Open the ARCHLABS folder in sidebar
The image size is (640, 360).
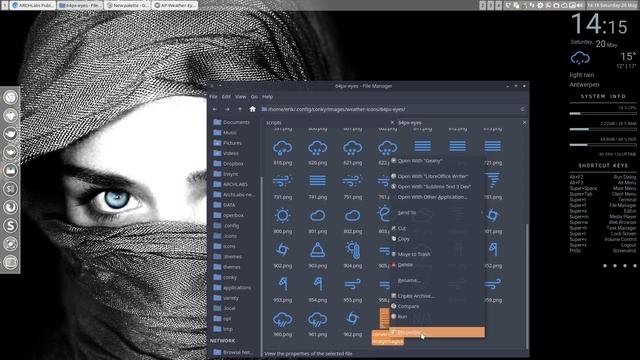231,184
